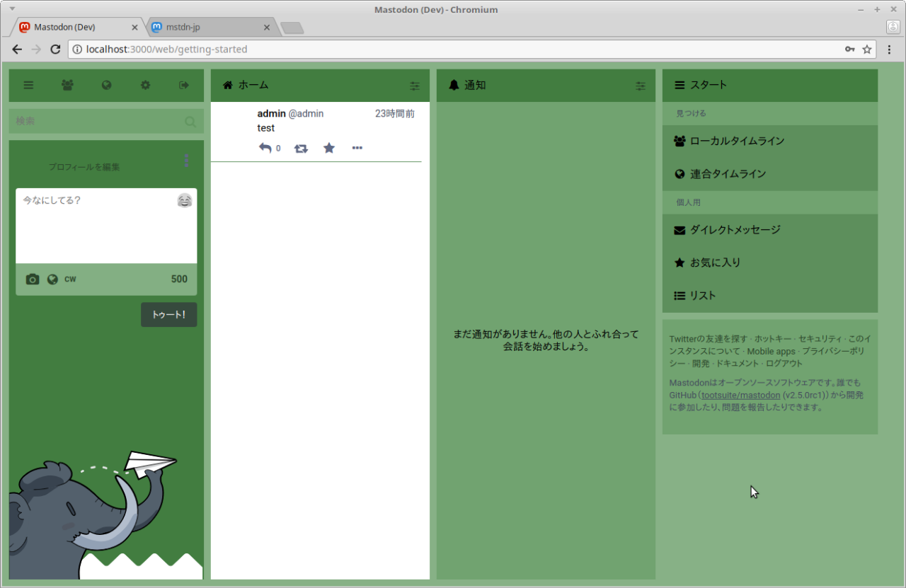The width and height of the screenshot is (906, 588).
Task: Toggle the CW content warning option
Action: (70, 279)
